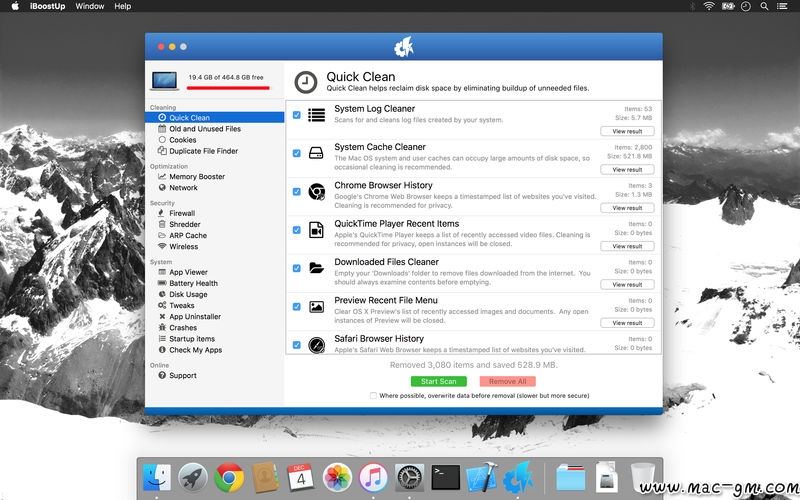This screenshot has height=500, width=800.
Task: Open Disk Usage
Action: coord(183,294)
